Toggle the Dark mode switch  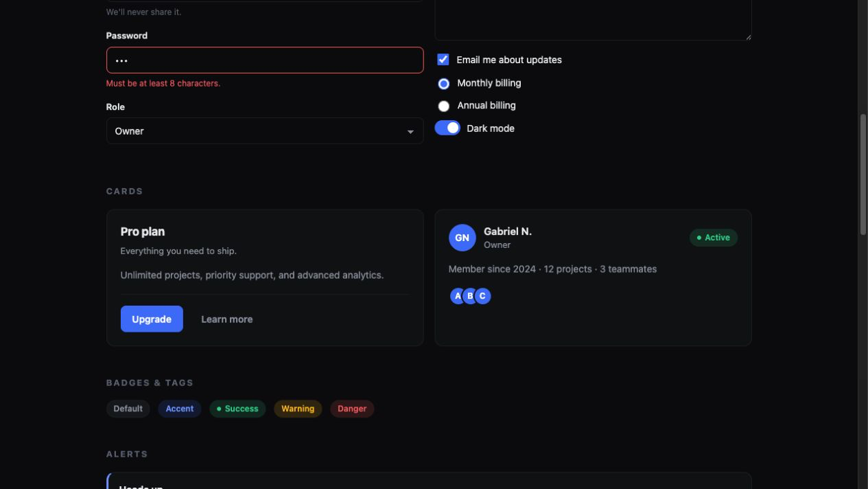click(447, 128)
